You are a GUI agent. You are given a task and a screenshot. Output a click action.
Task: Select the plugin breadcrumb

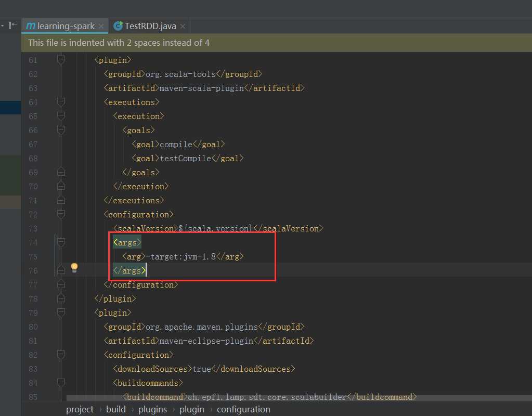[192, 409]
